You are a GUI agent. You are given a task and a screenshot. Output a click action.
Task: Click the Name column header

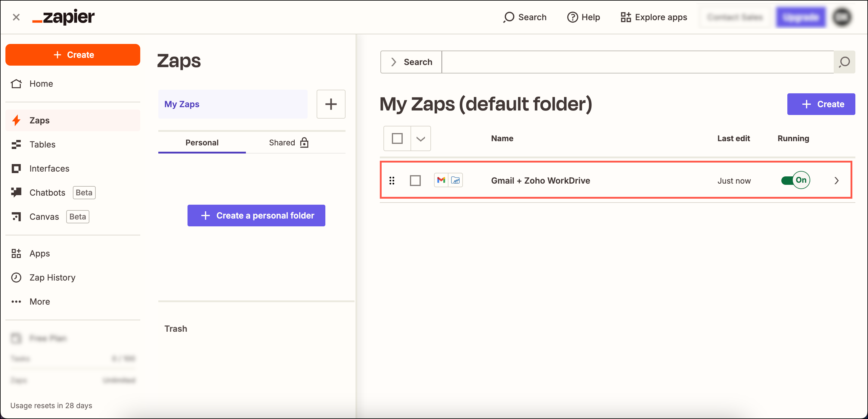(502, 138)
